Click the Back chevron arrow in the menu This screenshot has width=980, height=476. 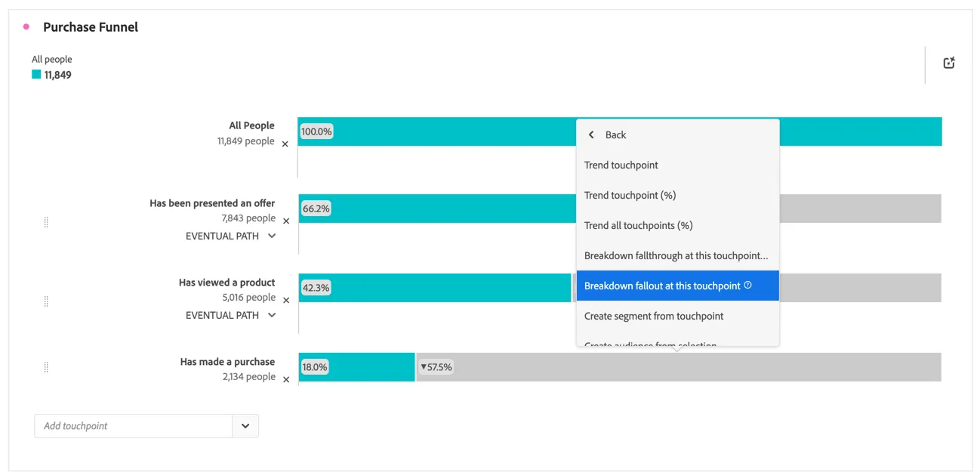tap(591, 135)
